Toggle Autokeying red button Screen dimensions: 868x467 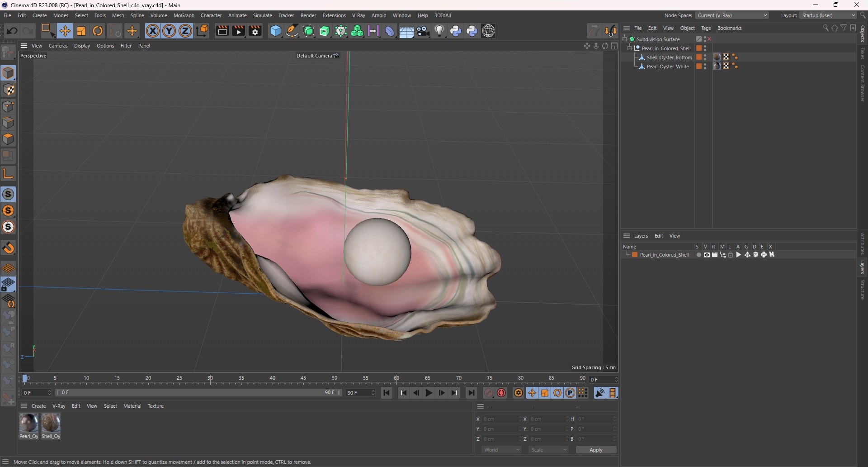pos(501,393)
